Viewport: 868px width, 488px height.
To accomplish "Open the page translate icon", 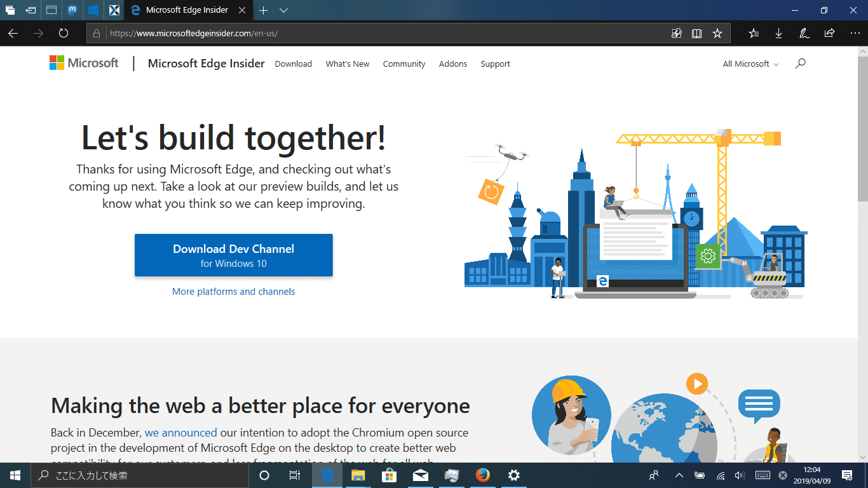I will click(677, 34).
